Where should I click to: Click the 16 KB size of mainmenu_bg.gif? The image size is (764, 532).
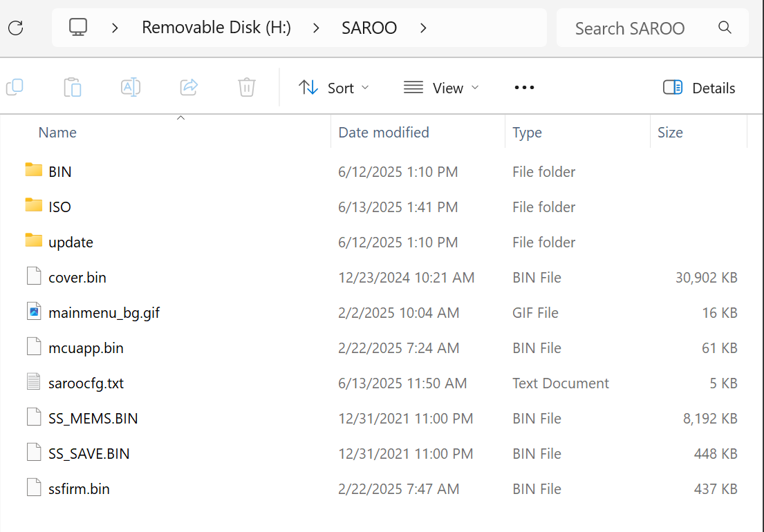(719, 312)
